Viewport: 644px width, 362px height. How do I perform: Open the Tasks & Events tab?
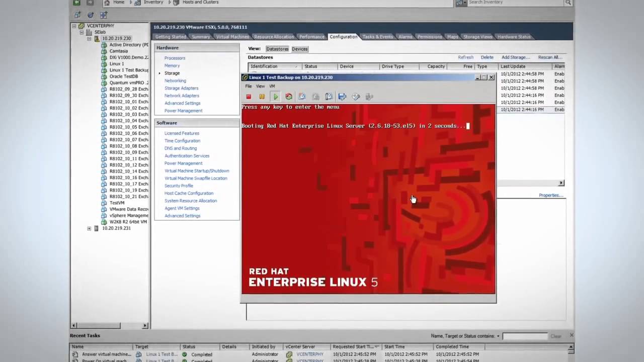[378, 37]
